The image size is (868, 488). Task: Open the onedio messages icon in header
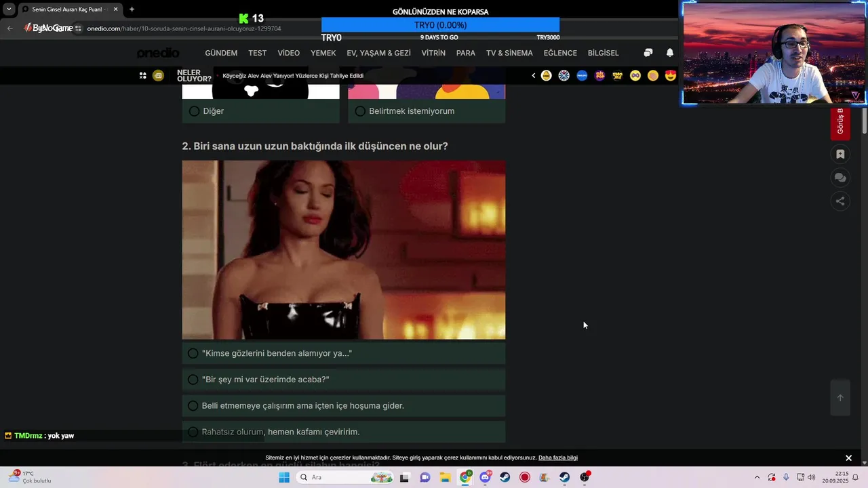648,53
